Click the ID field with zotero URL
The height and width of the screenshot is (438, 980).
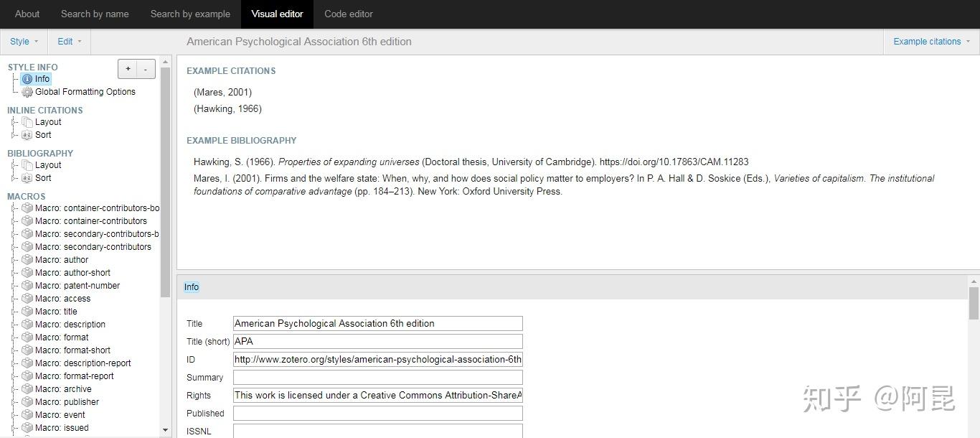(x=378, y=360)
